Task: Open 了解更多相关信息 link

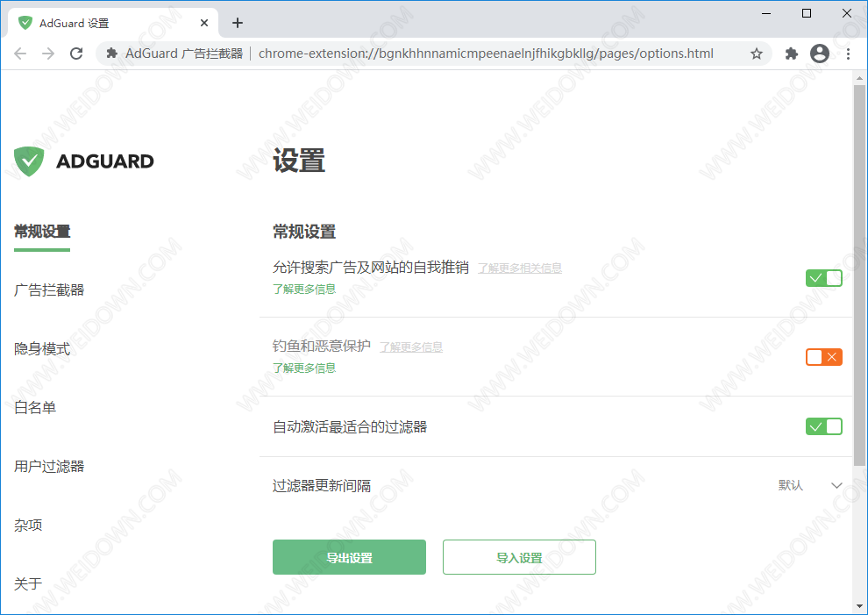Action: [520, 268]
